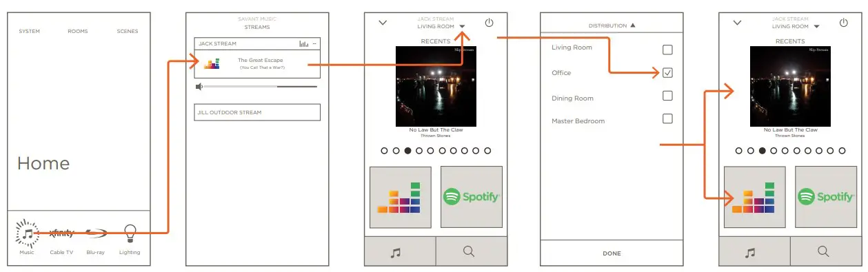This screenshot has width=868, height=272.
Task: Select filled page dot on rightmost player screen
Action: pyautogui.click(x=763, y=150)
